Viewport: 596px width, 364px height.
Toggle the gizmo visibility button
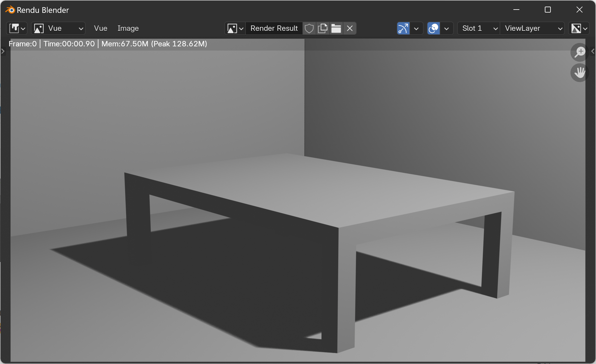pyautogui.click(x=403, y=28)
